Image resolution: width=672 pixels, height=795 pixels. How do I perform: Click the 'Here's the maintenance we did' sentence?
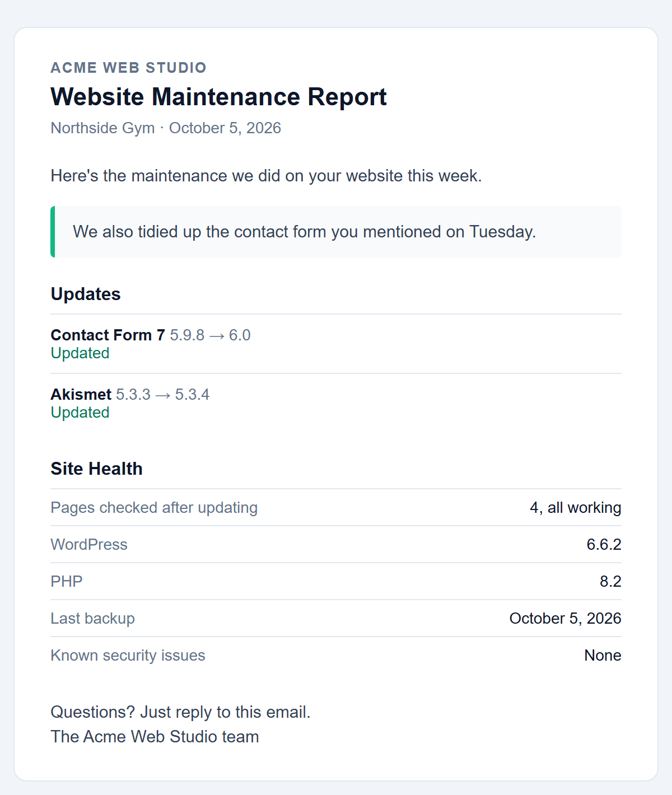tap(266, 176)
